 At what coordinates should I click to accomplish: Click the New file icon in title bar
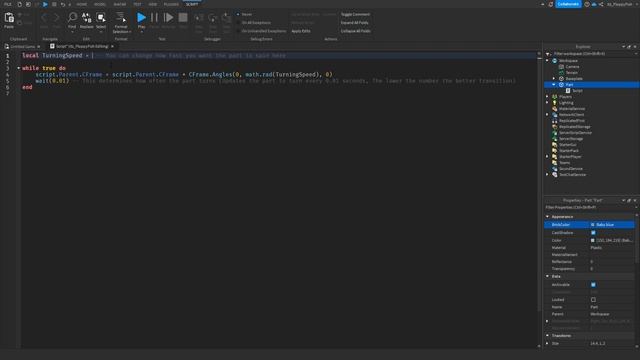click(x=19, y=4)
